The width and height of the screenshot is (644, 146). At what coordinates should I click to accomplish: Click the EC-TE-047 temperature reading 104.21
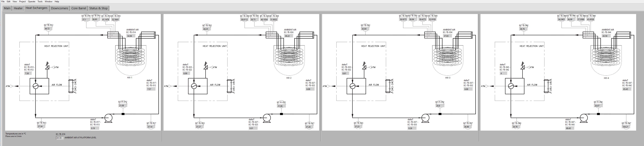[x=626, y=127]
